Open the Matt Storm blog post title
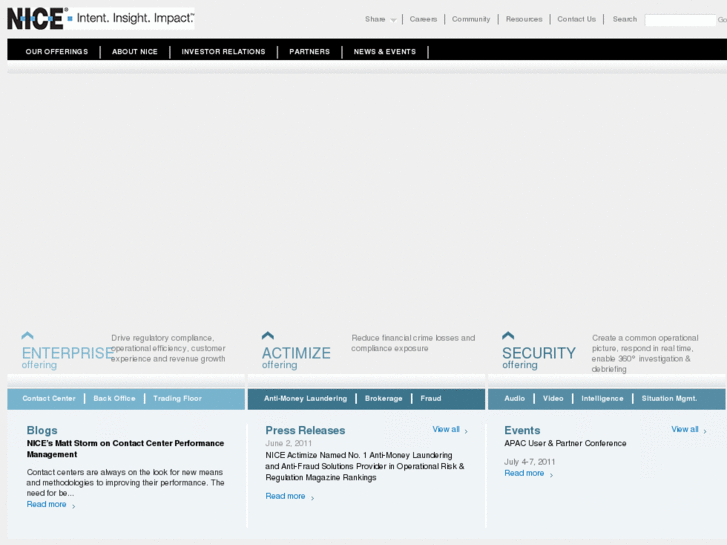This screenshot has height=545, width=727. (125, 449)
